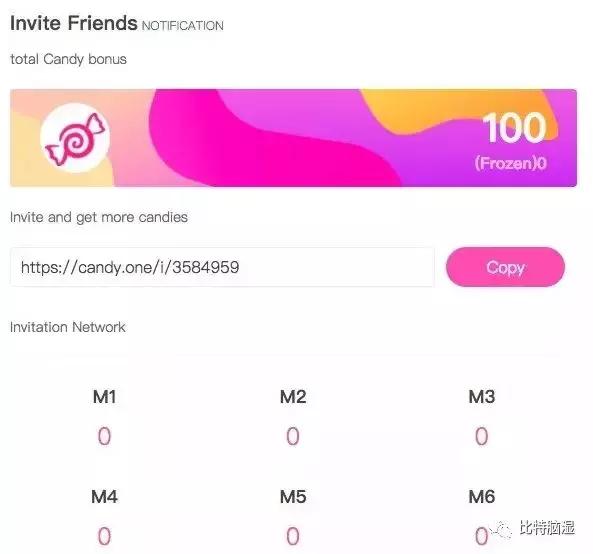Screen dimensions: 593x554
Task: Open the M3 invitation level
Action: coord(481,397)
